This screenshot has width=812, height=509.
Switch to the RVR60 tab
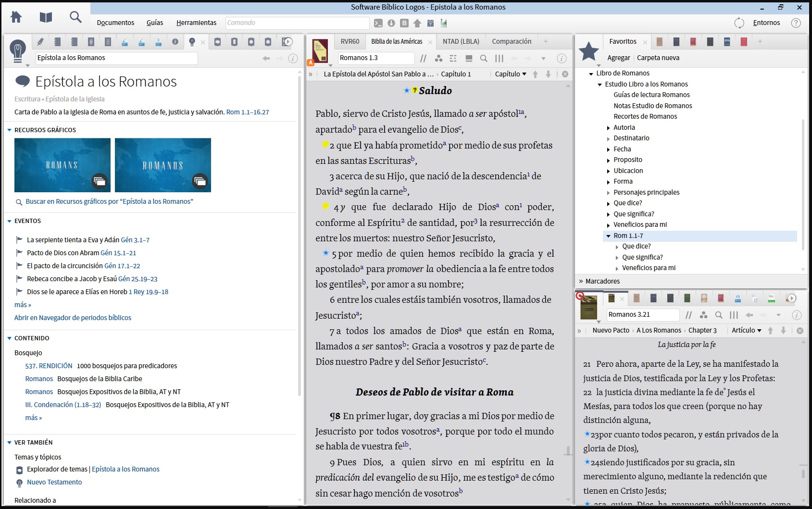[350, 41]
